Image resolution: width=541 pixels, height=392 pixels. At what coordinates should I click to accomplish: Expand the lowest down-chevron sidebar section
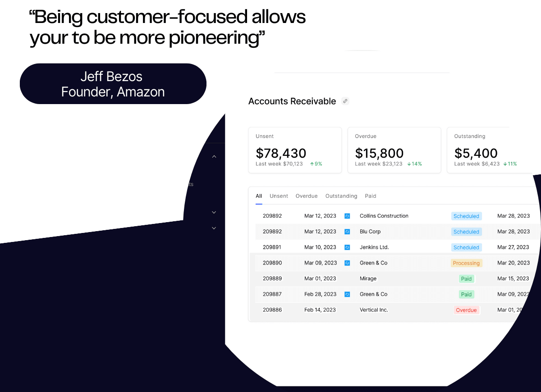click(x=214, y=228)
